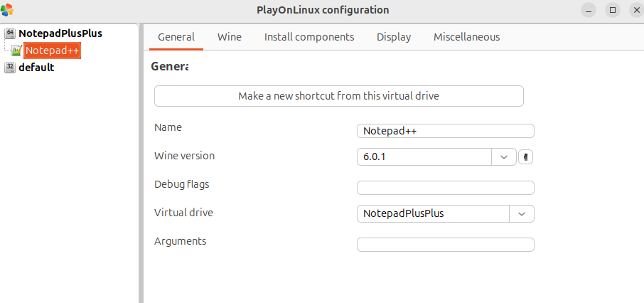Image resolution: width=644 pixels, height=303 pixels.
Task: Expand the Virtual drive dropdown arrow
Action: click(x=522, y=214)
